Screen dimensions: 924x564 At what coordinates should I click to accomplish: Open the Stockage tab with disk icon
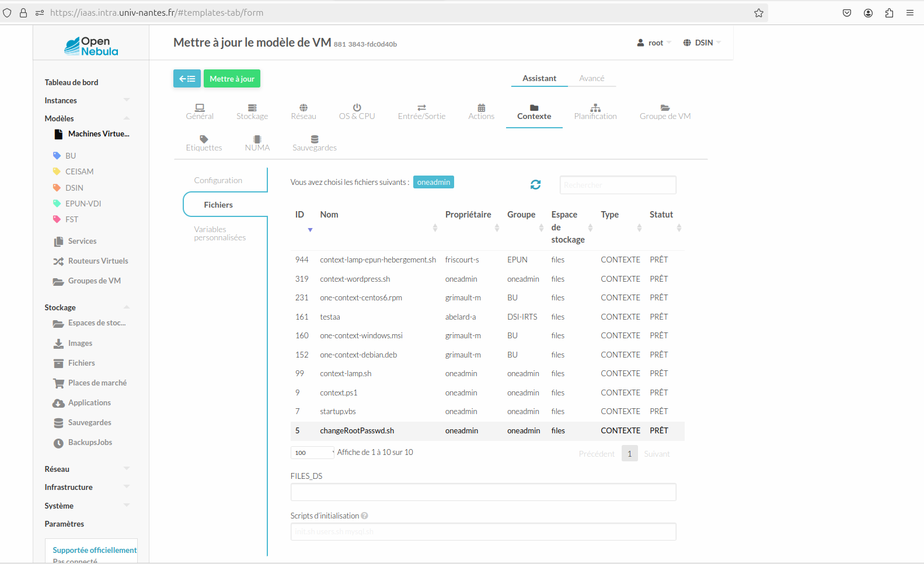[252, 112]
